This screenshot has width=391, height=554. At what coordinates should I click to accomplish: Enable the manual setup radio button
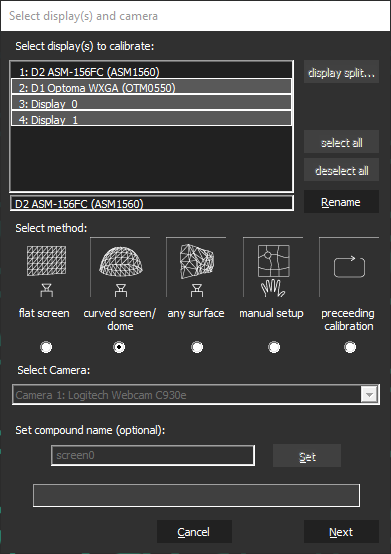pyautogui.click(x=274, y=347)
